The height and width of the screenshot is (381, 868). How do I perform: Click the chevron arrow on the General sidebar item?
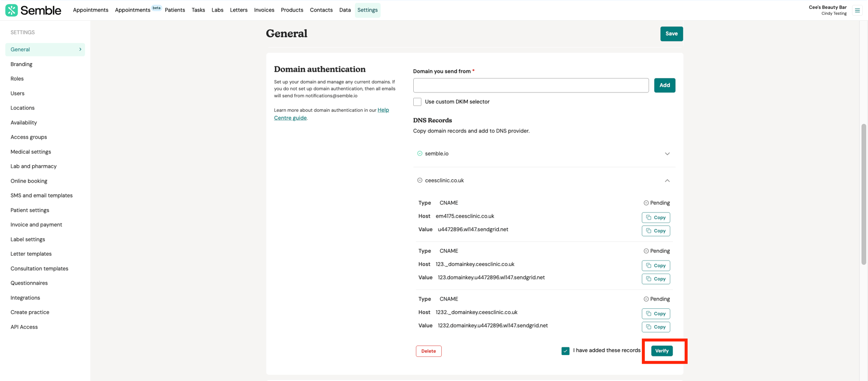tap(80, 50)
